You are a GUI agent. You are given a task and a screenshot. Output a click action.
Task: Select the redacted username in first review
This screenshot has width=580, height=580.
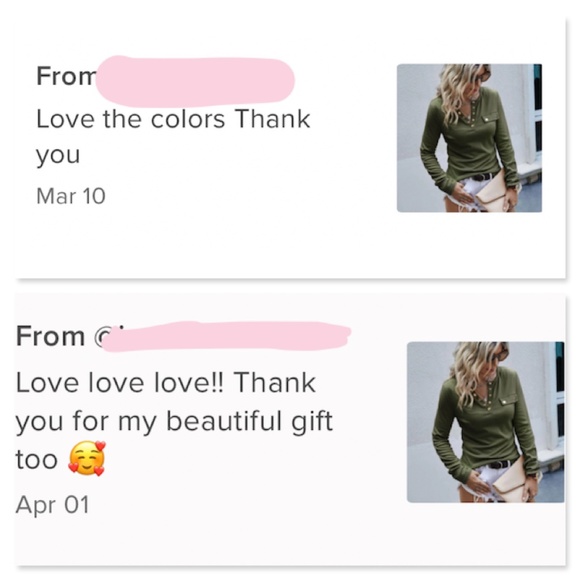click(195, 80)
